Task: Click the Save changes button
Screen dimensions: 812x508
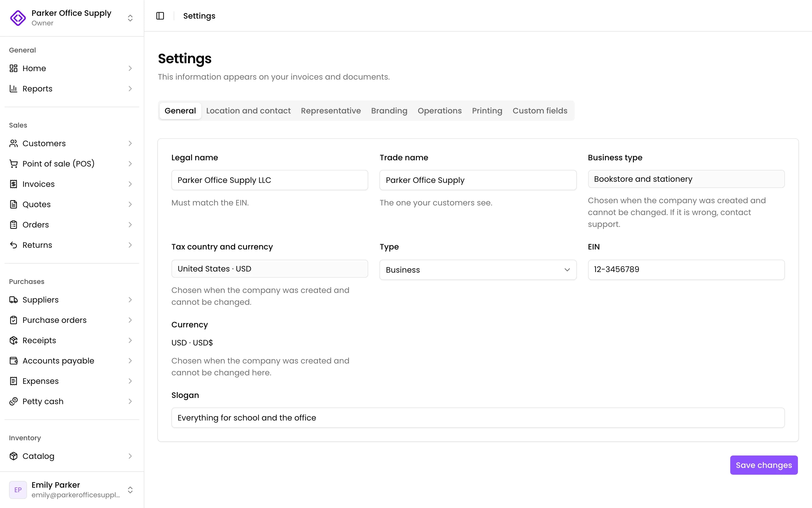Action: (x=764, y=465)
